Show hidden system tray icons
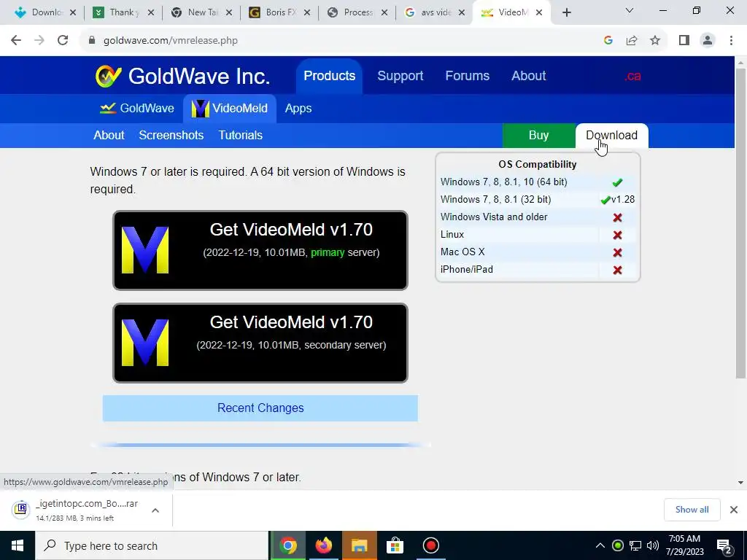Viewport: 747px width, 560px height. 600,545
